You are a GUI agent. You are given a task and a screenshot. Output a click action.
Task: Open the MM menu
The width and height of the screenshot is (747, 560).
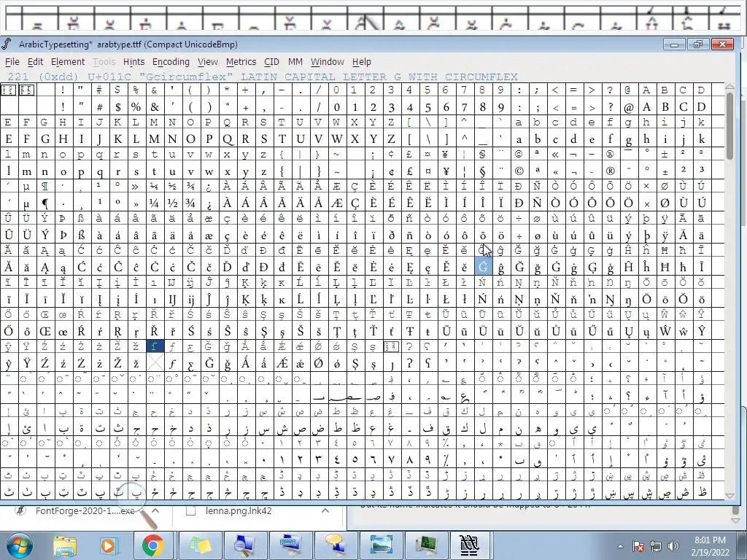295,62
